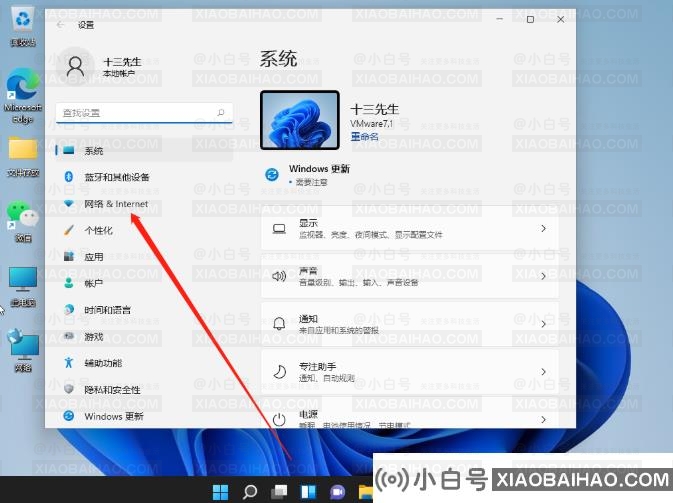This screenshot has width=673, height=503.
Task: Open taskbar Search
Action: pos(250,492)
